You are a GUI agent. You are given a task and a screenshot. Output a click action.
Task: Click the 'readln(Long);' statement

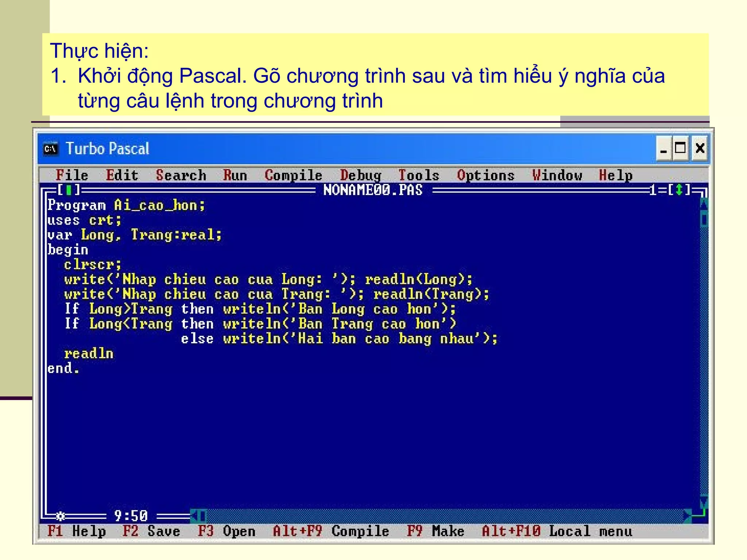419,280
